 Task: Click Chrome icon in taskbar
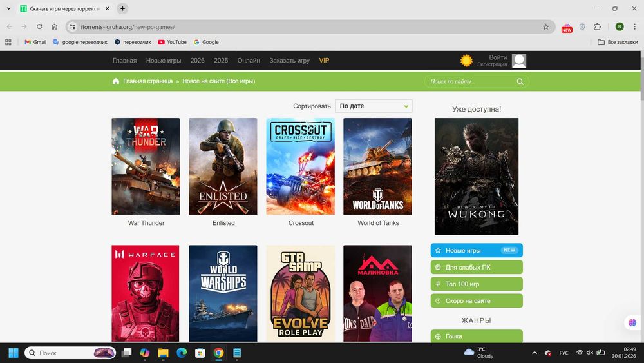click(x=218, y=353)
